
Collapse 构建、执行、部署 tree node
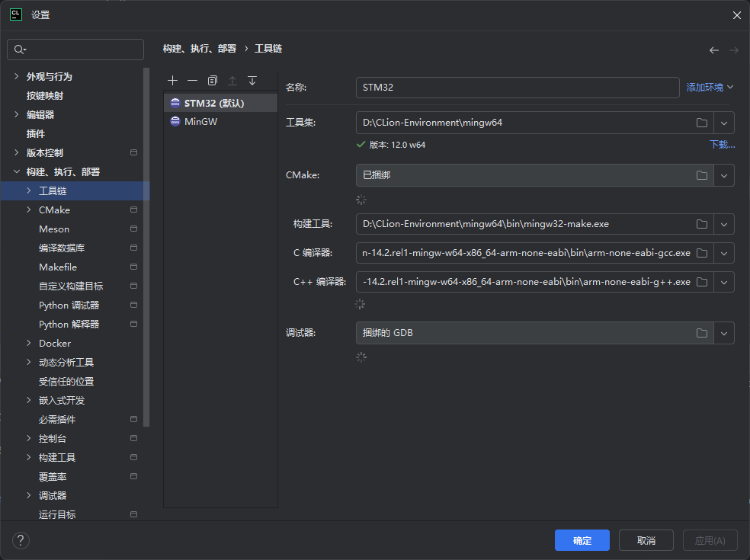(x=17, y=171)
